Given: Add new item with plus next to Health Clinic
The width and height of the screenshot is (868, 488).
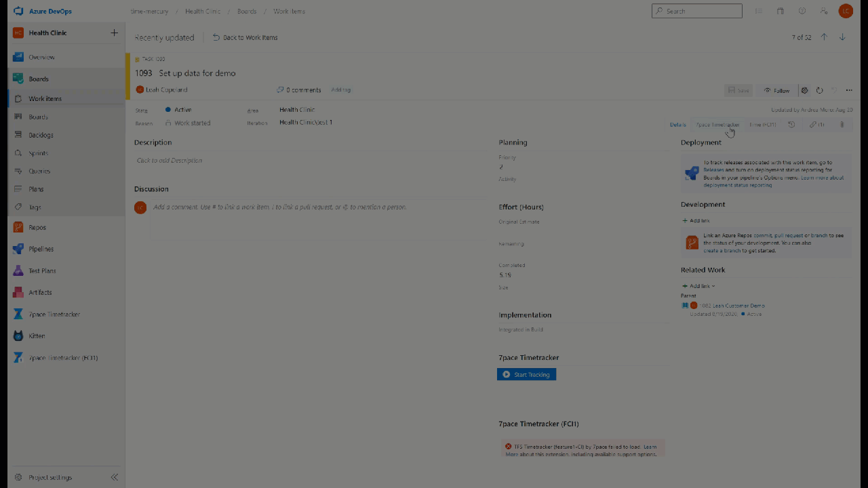Looking at the screenshot, I should pyautogui.click(x=114, y=33).
